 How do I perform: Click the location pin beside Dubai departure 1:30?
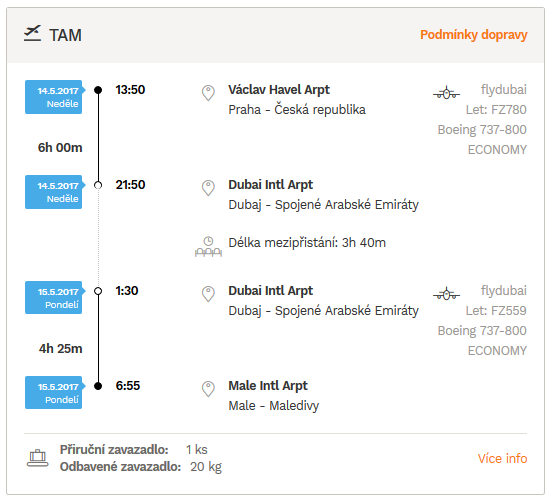click(208, 294)
